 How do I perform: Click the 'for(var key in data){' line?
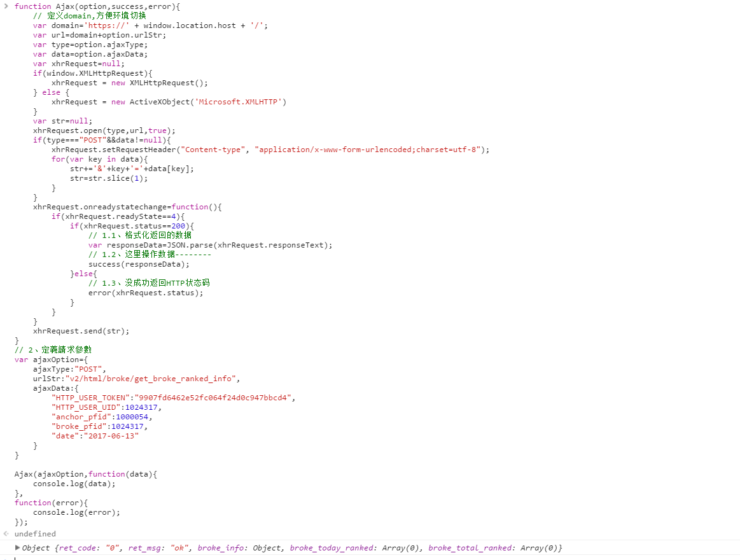[x=100, y=159]
